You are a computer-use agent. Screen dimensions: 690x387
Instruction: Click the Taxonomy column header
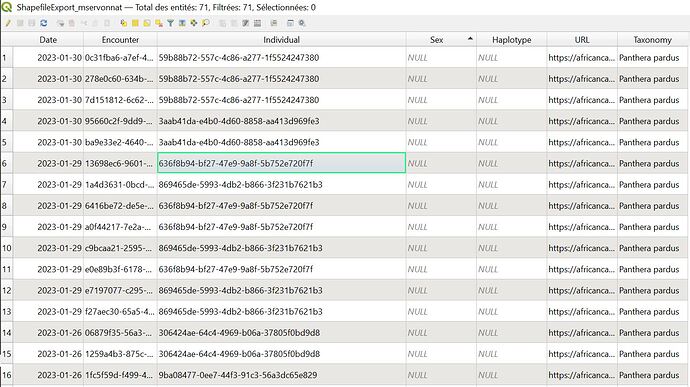coord(652,40)
